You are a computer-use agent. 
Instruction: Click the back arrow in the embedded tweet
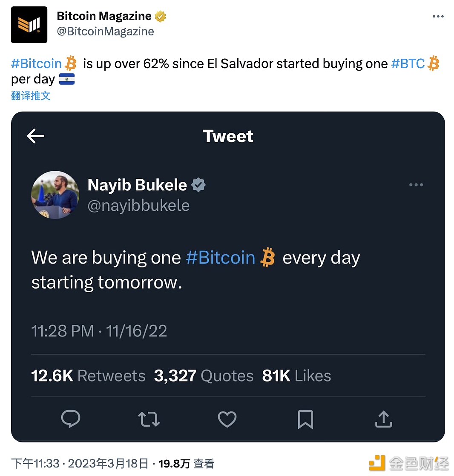coord(35,136)
